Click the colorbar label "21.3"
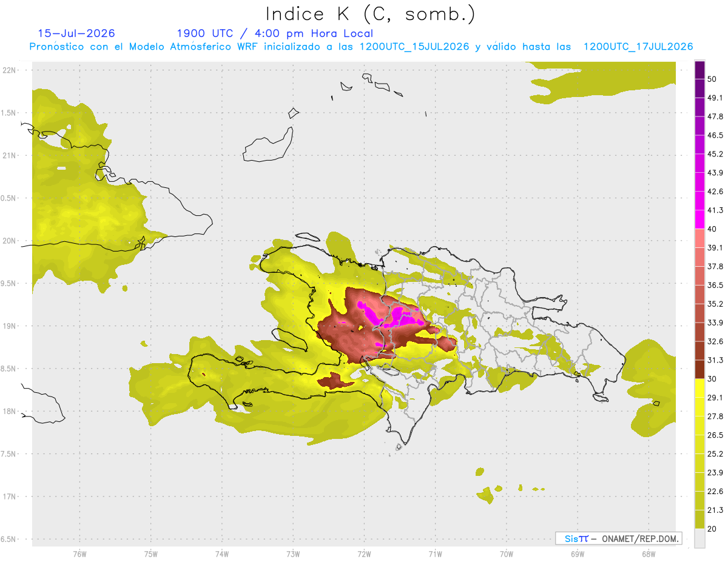Viewport: 728px width, 562px height. tap(715, 510)
